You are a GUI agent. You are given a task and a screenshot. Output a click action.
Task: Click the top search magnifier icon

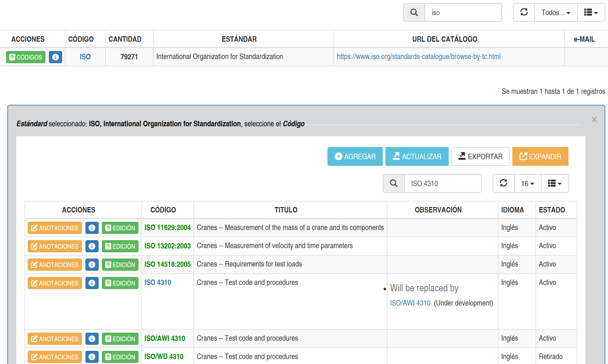click(x=414, y=13)
